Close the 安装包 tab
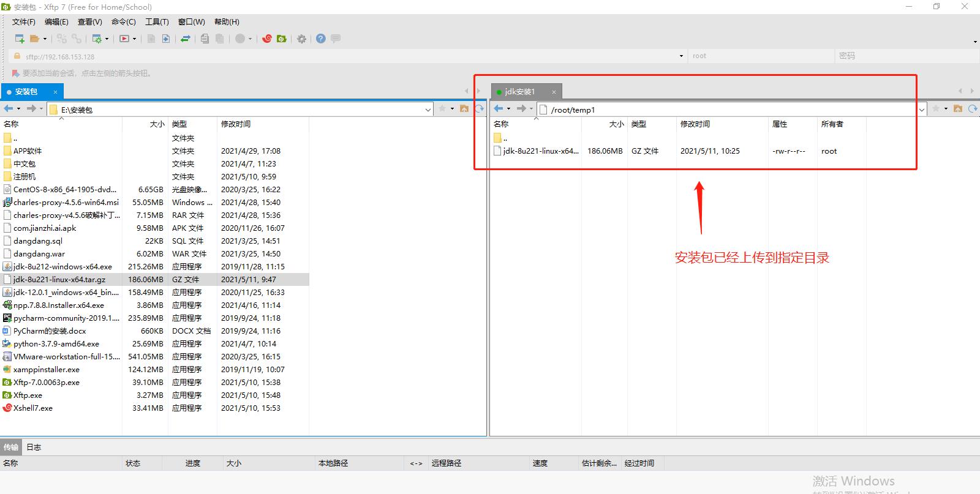This screenshot has height=494, width=980. click(x=55, y=92)
